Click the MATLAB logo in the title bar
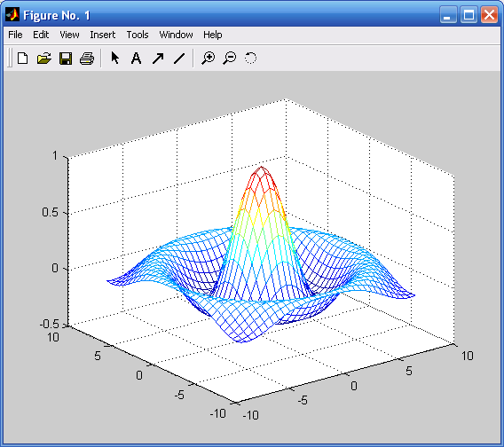504x447 pixels. 12,15
